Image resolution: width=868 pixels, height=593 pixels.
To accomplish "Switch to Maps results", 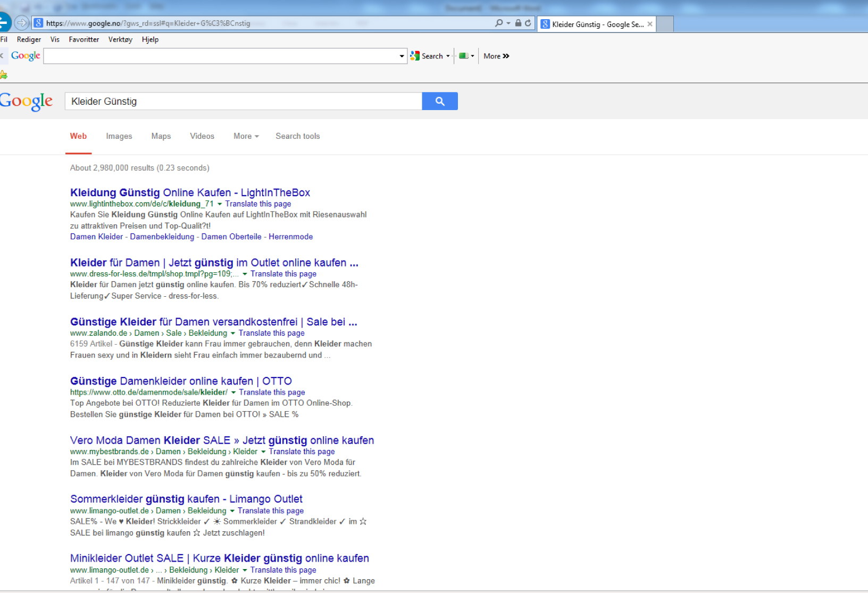I will (x=161, y=136).
